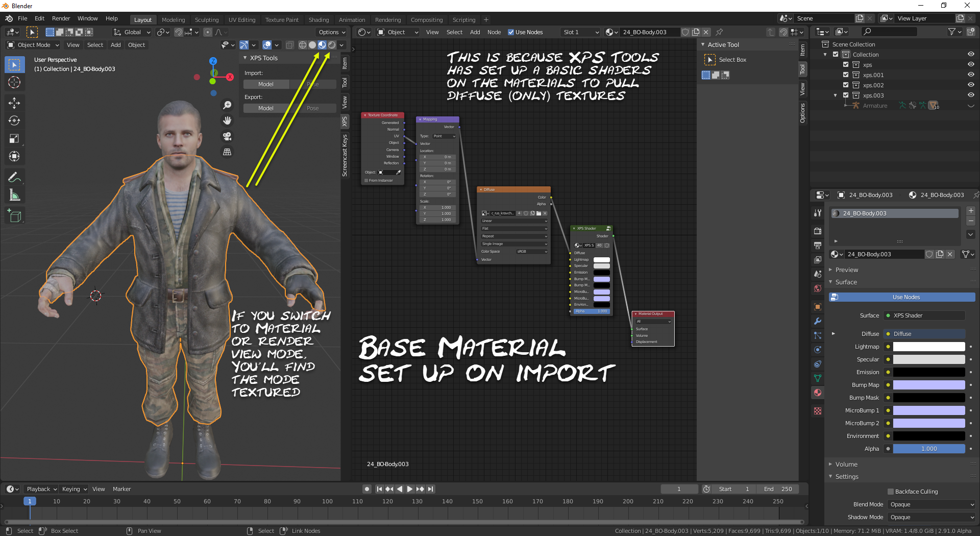980x536 pixels.
Task: Open the Object Mode dropdown
Action: point(33,45)
